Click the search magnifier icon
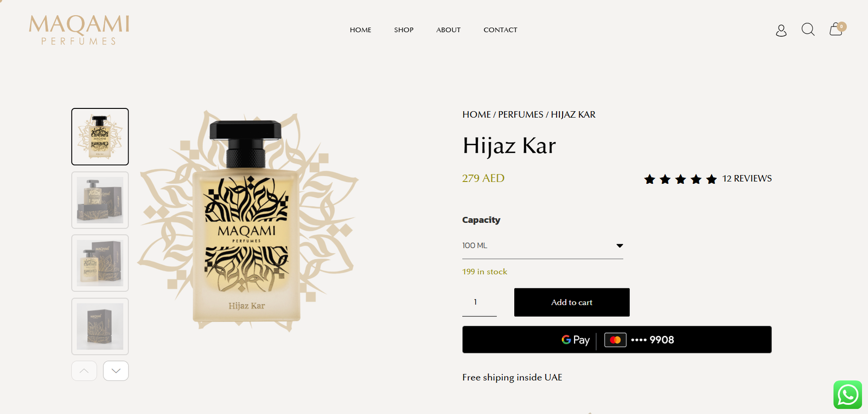Screen dimensions: 868x414 (808, 29)
